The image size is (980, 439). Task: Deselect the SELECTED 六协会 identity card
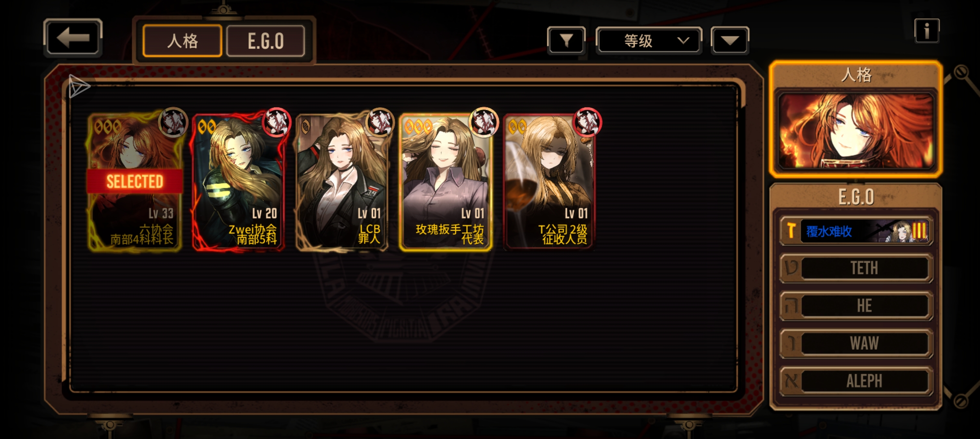(134, 181)
